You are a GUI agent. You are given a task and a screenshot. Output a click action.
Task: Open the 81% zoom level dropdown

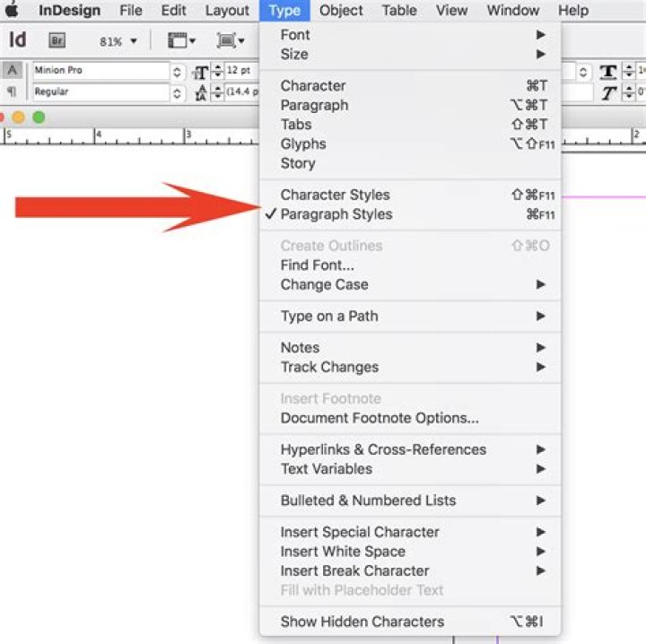click(118, 41)
